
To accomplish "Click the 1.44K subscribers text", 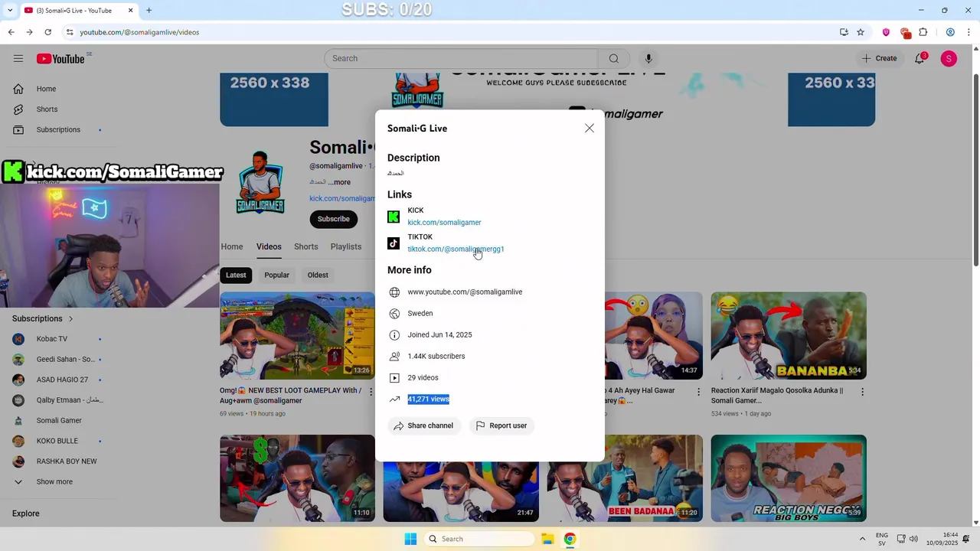I will (x=436, y=357).
